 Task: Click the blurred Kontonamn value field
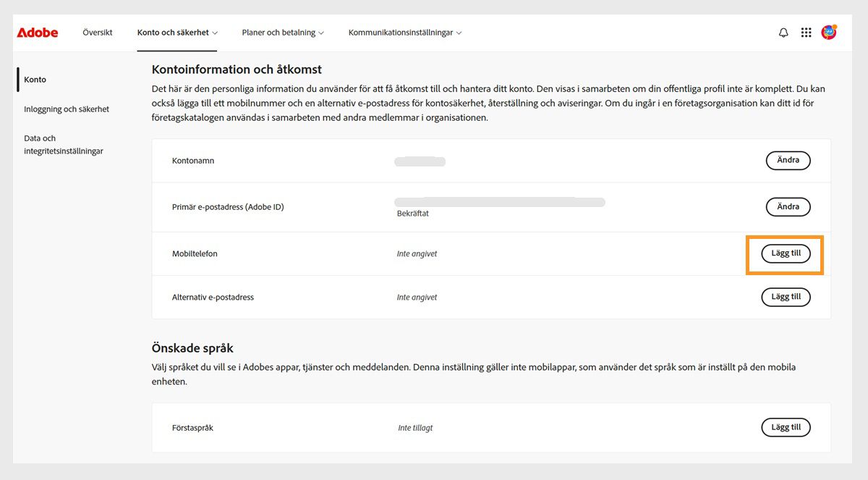pos(420,160)
